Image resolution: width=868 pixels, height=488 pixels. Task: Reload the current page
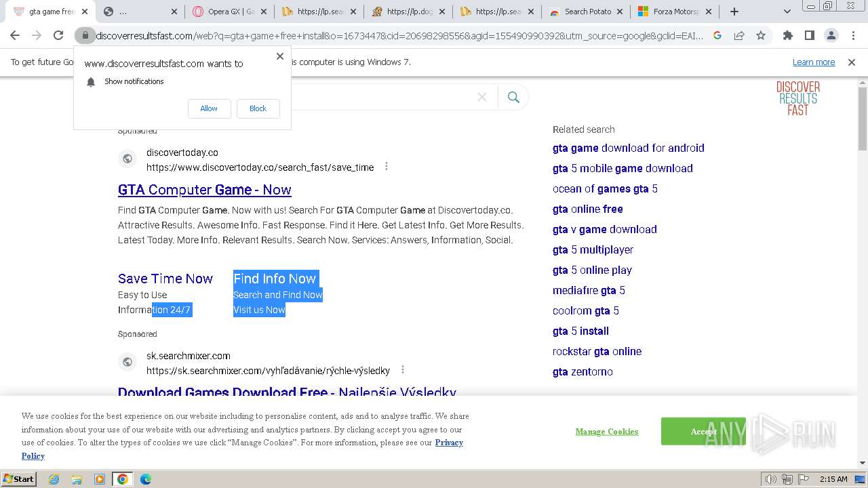58,36
